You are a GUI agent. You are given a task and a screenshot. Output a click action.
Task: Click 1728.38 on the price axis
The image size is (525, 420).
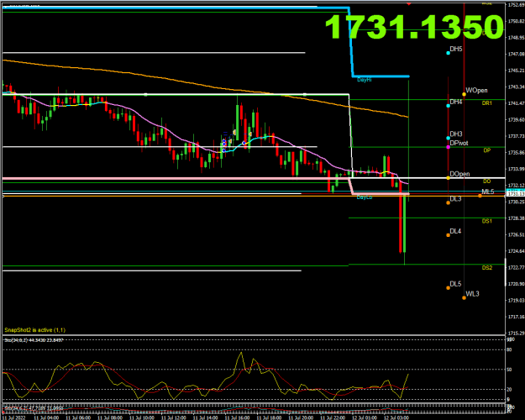pyautogui.click(x=516, y=218)
